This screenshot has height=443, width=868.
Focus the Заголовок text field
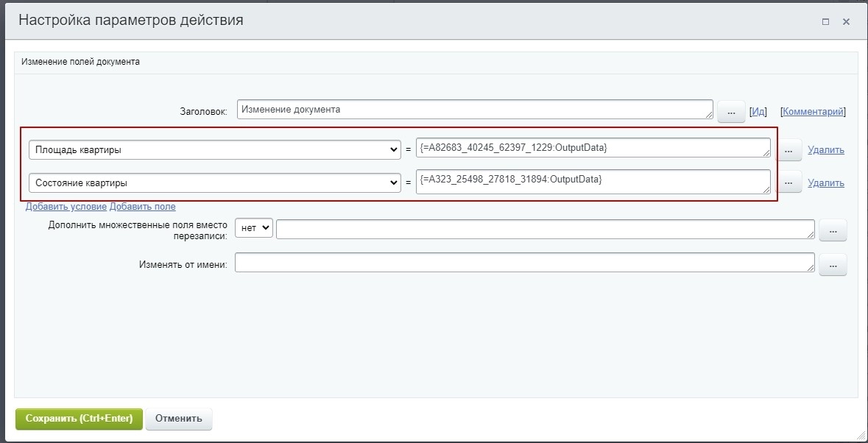pos(474,110)
